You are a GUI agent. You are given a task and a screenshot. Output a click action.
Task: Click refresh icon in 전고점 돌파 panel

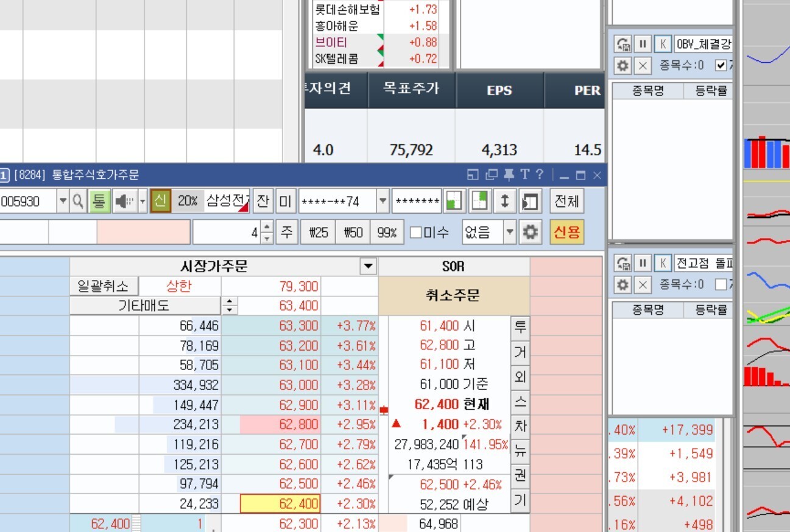623,264
